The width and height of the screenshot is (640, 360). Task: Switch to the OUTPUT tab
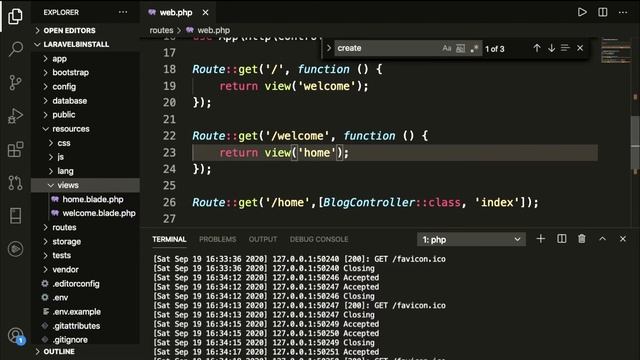tap(263, 240)
